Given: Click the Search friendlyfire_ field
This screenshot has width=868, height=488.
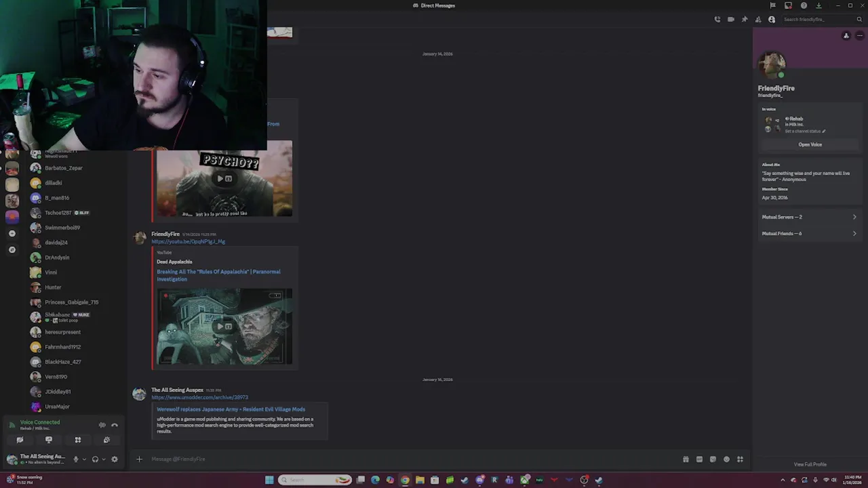Looking at the screenshot, I should click(x=822, y=19).
